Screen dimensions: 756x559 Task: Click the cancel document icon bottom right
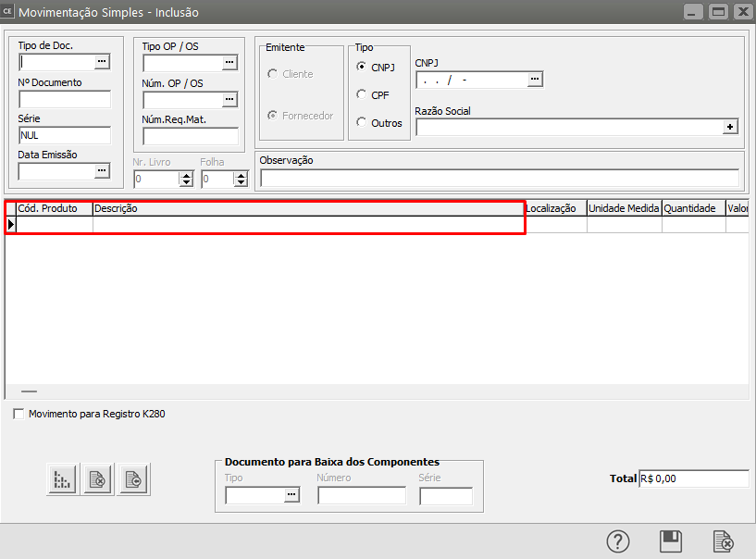723,541
